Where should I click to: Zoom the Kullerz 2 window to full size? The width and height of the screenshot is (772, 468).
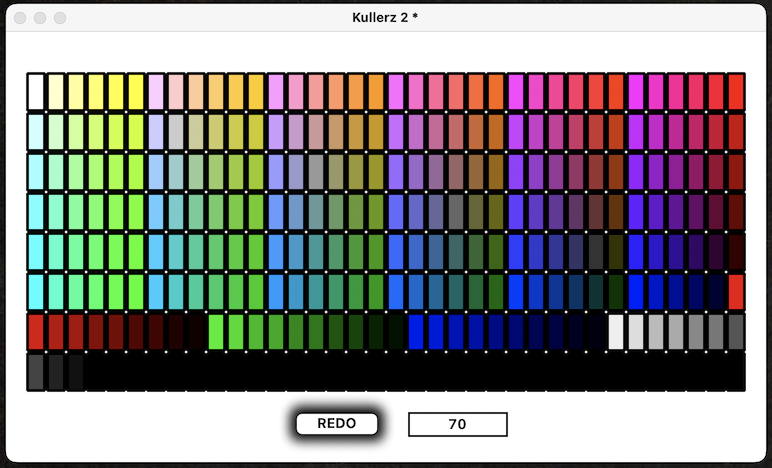(60, 18)
